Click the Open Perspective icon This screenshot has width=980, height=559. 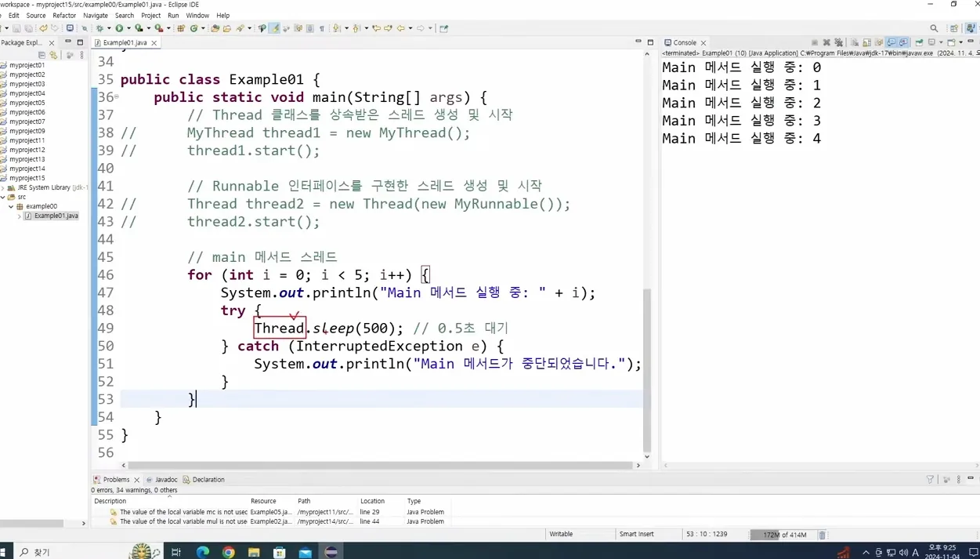point(954,28)
